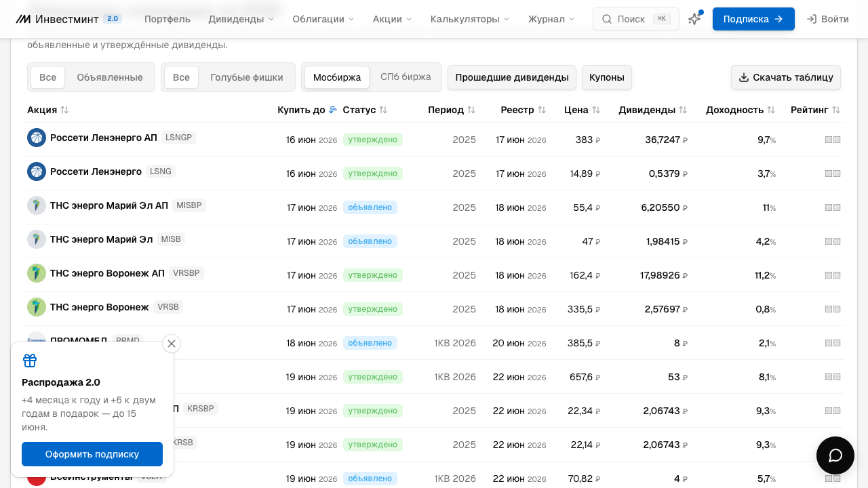The width and height of the screenshot is (868, 488).
Task: Click the LSNGP ticker tag
Action: (180, 138)
